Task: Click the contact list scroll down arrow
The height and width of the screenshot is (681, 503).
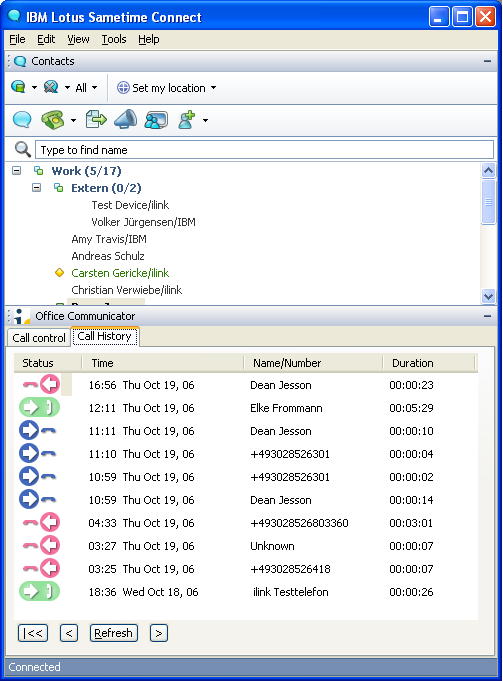Action: click(489, 296)
